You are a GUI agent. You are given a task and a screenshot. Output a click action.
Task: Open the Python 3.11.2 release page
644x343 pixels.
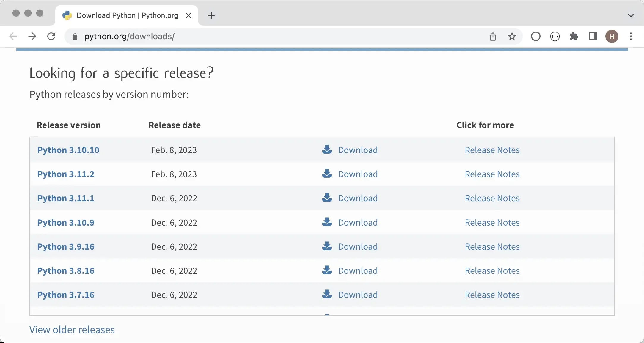66,174
